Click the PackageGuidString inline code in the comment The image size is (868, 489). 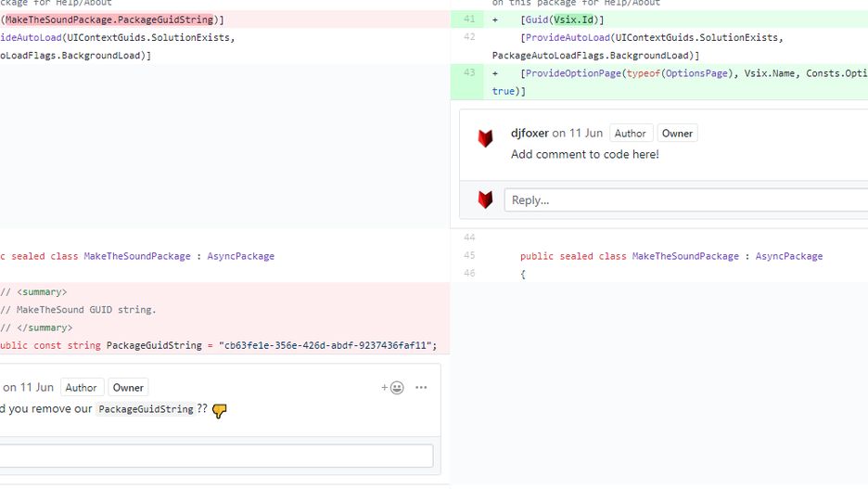146,409
